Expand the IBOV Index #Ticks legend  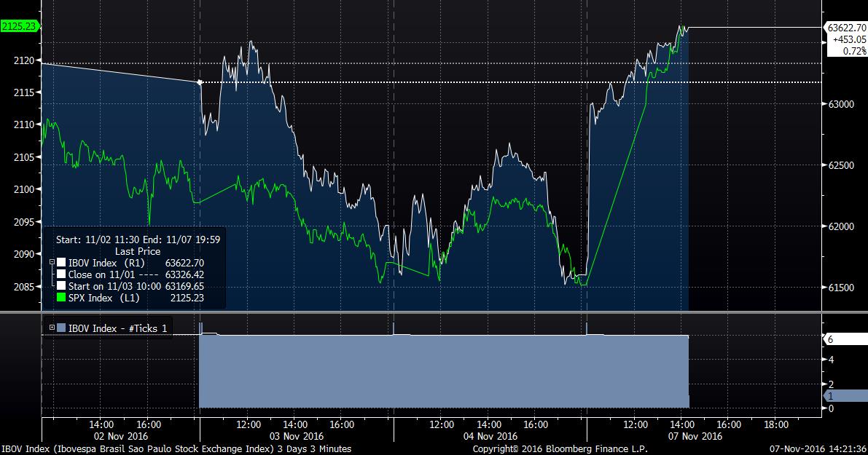pos(51,328)
